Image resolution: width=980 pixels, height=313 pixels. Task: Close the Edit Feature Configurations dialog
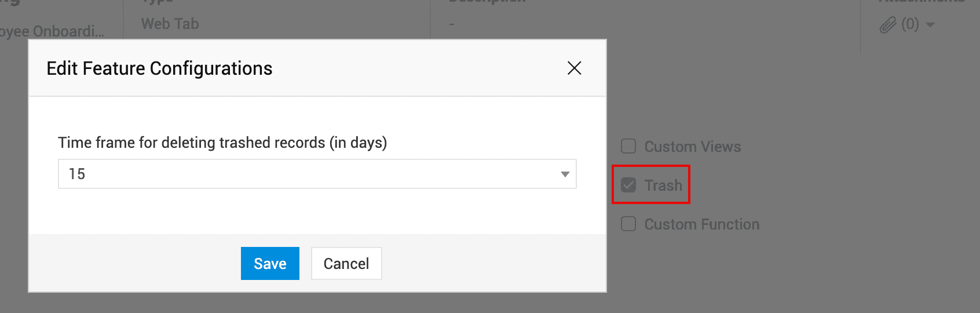(574, 68)
